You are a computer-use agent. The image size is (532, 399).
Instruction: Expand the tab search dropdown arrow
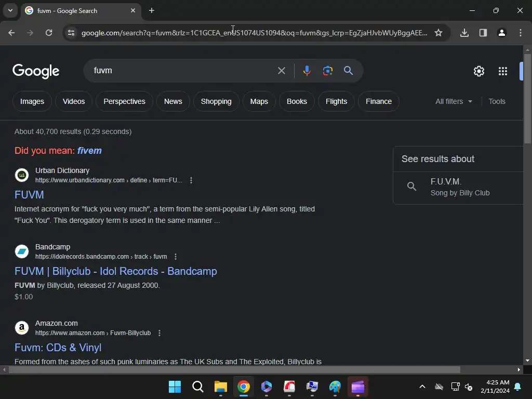point(10,10)
